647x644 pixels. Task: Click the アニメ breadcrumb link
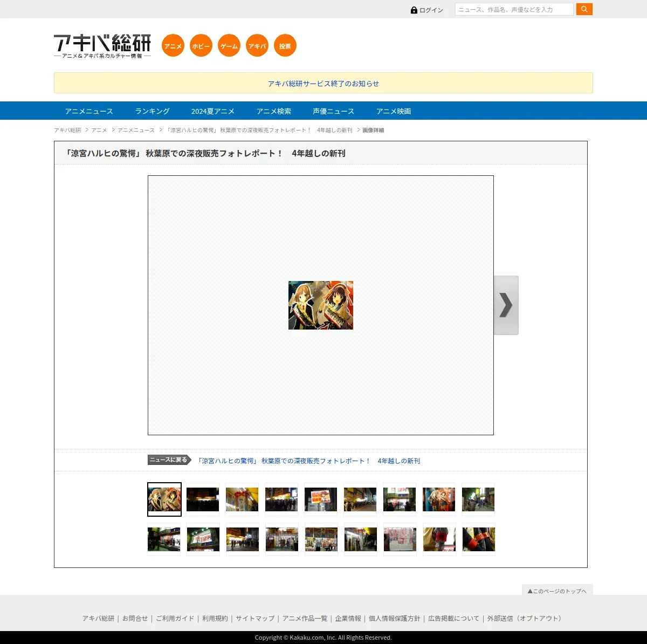(x=99, y=130)
